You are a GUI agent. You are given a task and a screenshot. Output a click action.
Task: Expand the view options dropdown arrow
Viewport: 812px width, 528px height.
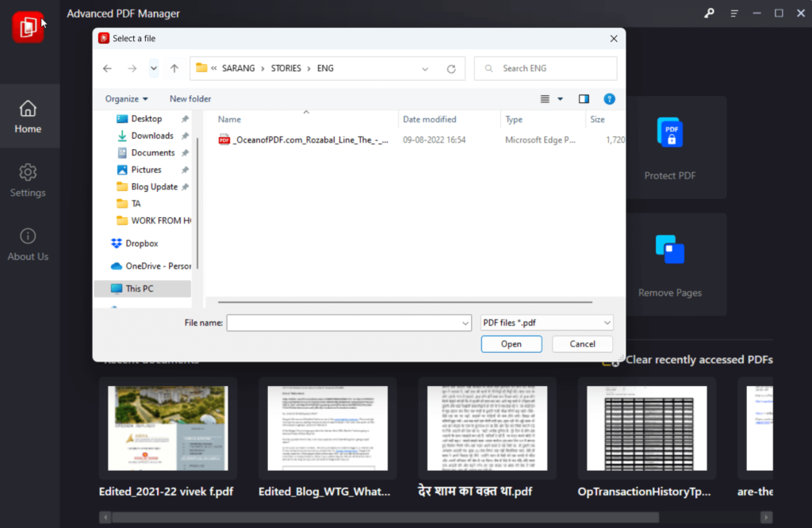(x=560, y=99)
